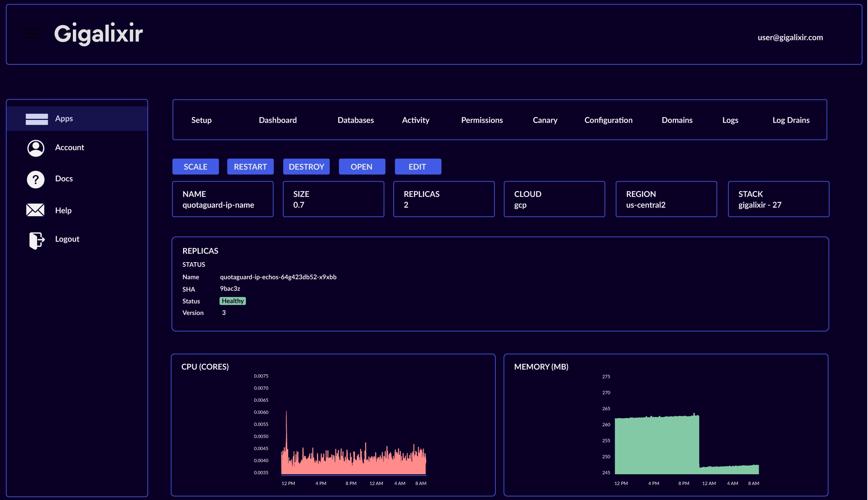View app activity in the Activity tab

pos(415,120)
